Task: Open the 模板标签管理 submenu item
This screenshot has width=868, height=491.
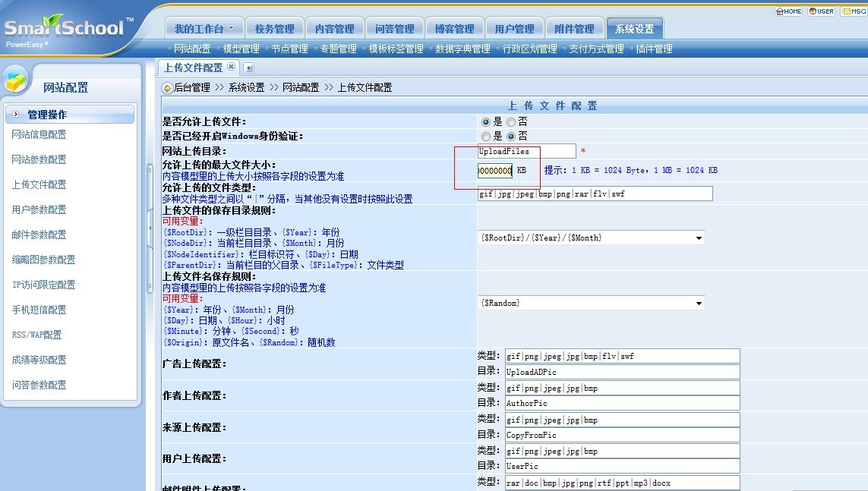Action: tap(396, 49)
